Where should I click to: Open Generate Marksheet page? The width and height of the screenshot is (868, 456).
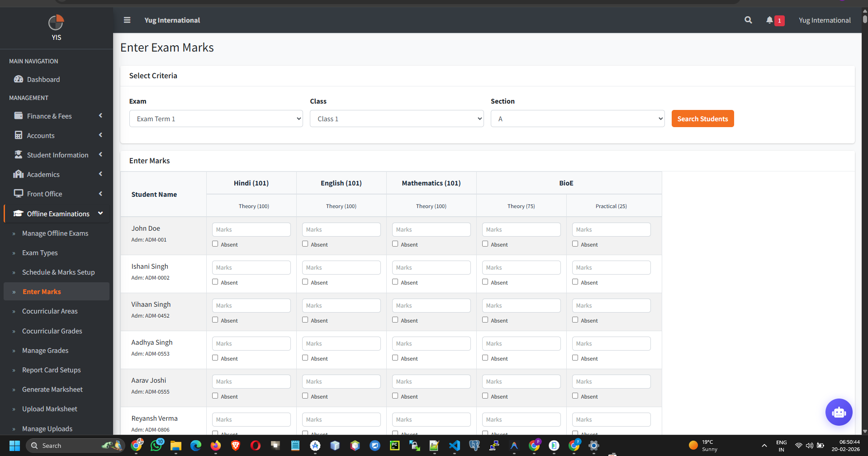(52, 389)
